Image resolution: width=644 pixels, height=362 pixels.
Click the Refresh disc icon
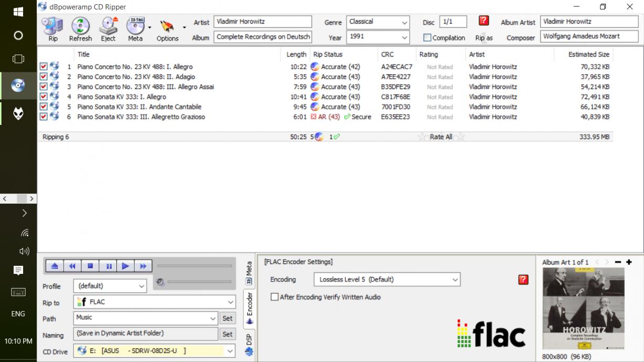80,26
